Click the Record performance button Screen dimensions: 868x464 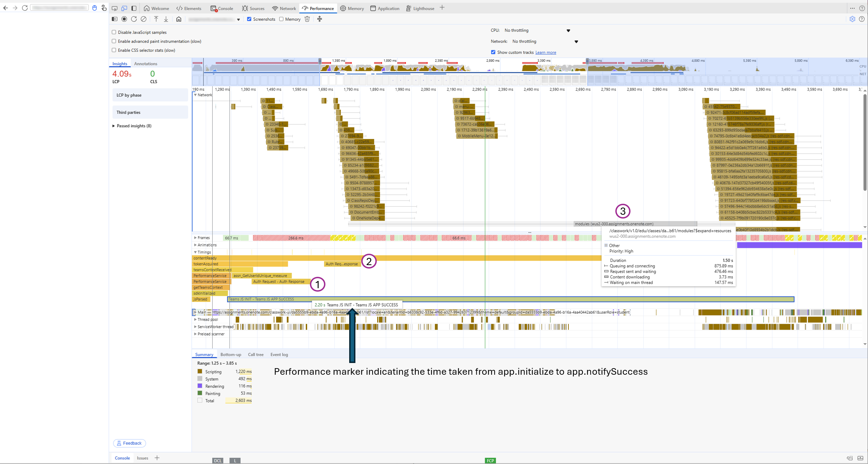tap(124, 19)
